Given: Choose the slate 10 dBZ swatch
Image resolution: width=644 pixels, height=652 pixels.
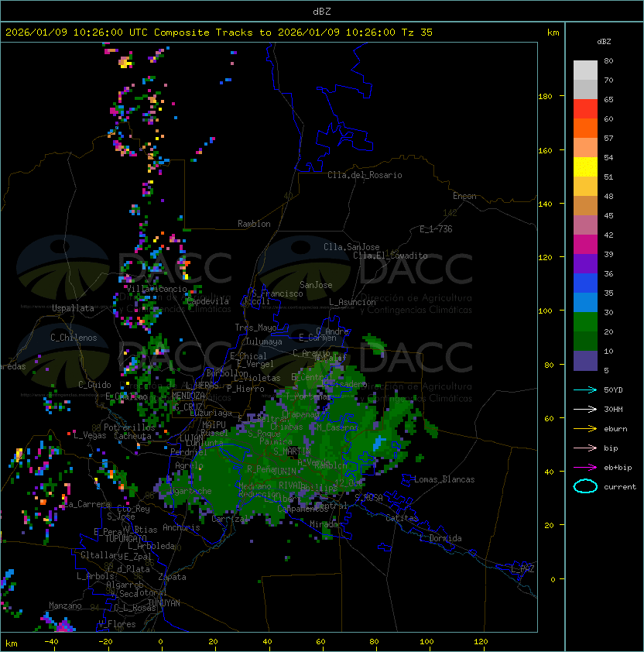Looking at the screenshot, I should (x=585, y=361).
